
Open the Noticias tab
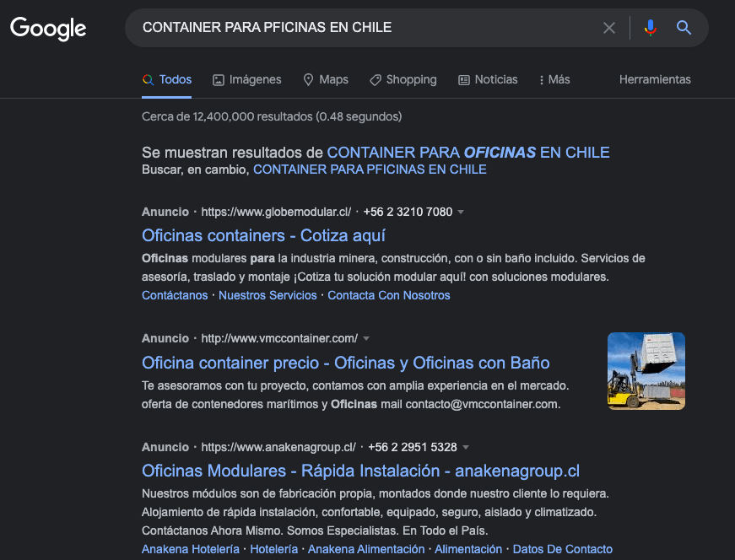tap(488, 79)
